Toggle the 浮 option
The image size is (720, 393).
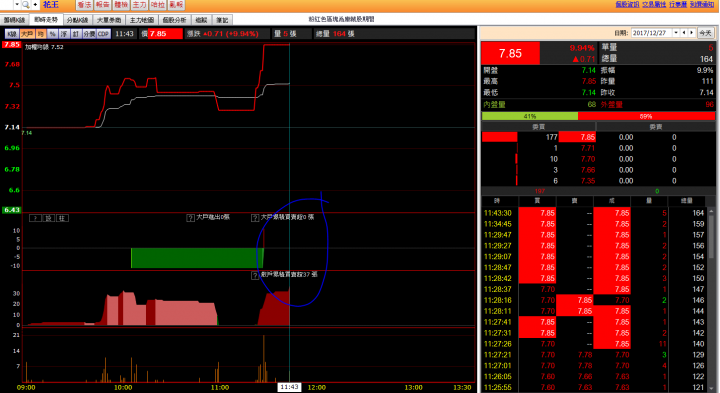[64, 34]
